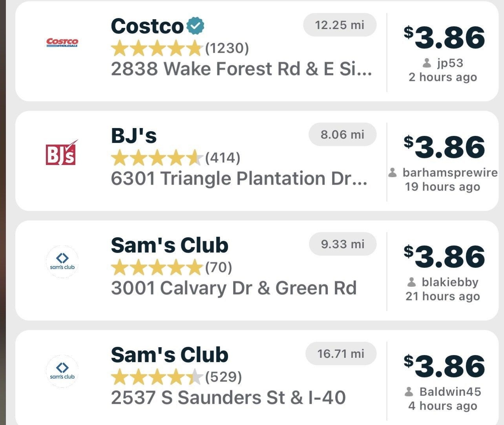Tap the user icon beside Baldwin45
Screen dimensions: 504x425
[409, 392]
